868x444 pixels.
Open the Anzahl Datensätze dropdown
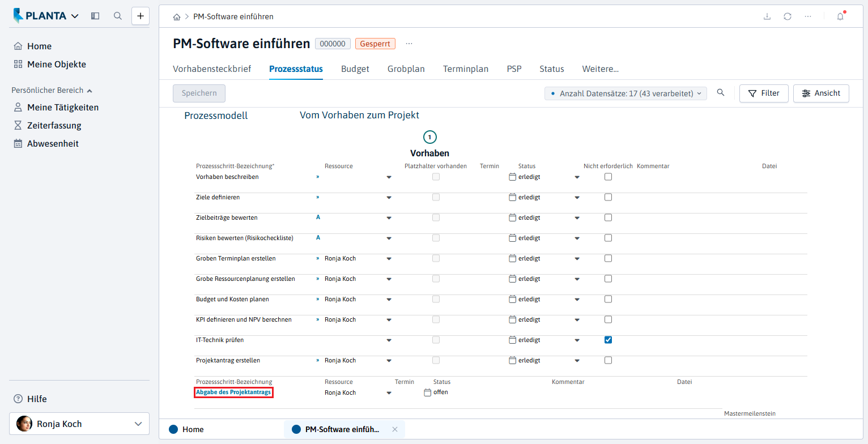(x=626, y=93)
